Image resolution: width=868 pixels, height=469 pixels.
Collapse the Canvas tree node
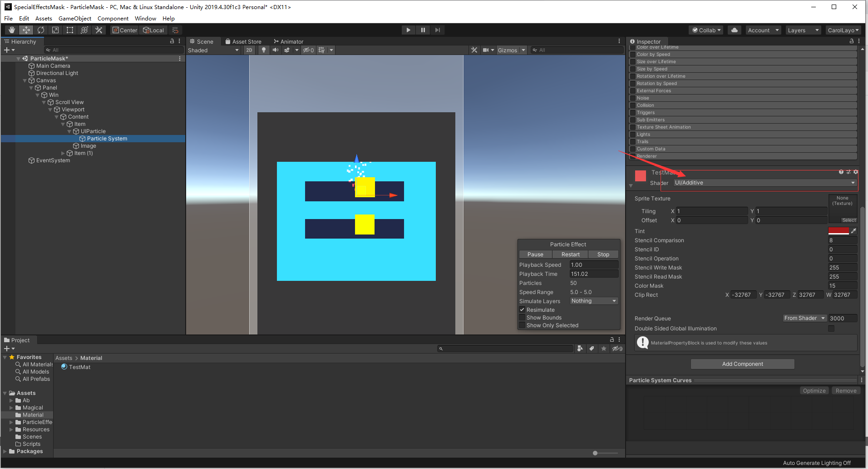(25, 80)
